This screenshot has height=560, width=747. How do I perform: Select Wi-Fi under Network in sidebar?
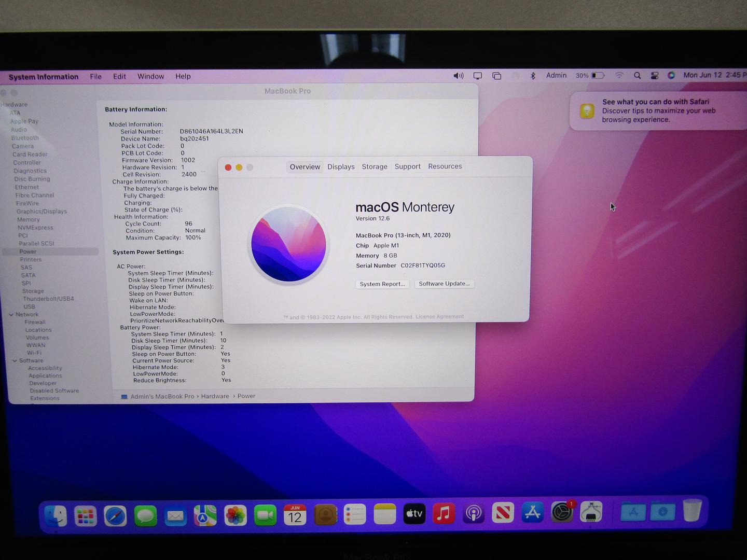click(34, 353)
